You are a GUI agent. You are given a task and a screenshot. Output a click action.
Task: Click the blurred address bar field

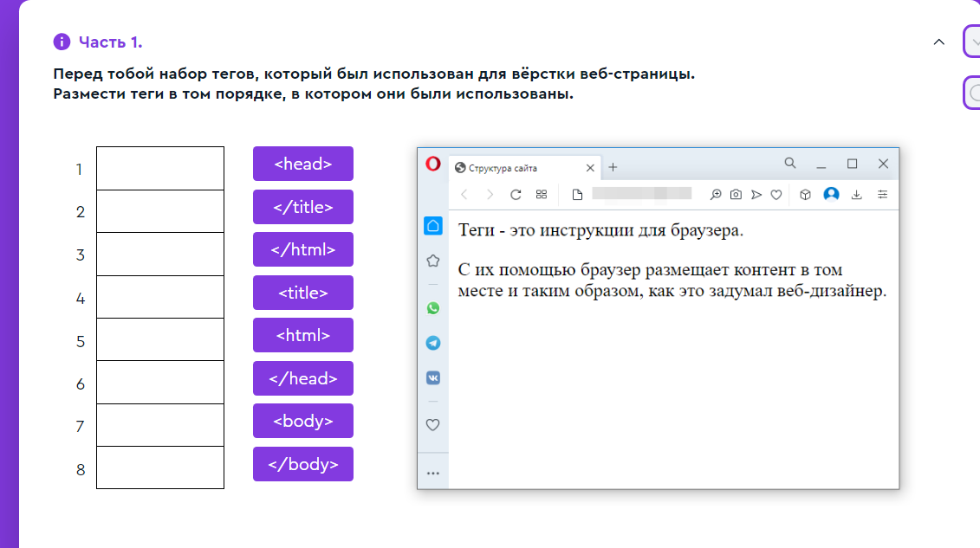[x=642, y=193]
